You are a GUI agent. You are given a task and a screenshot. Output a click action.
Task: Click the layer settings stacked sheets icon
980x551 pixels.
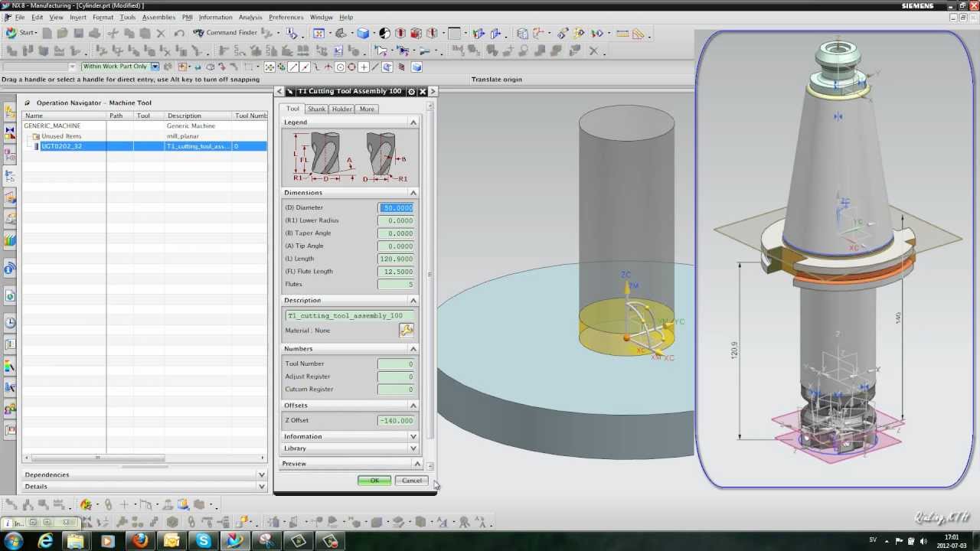click(522, 34)
